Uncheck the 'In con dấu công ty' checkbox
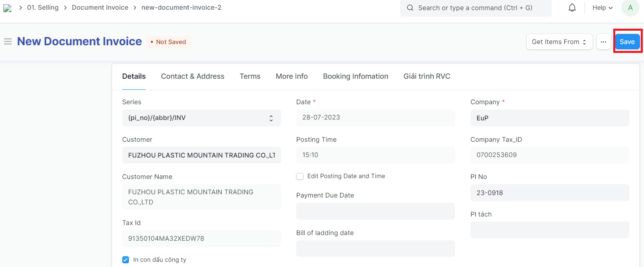This screenshot has height=267, width=644. 126,260
